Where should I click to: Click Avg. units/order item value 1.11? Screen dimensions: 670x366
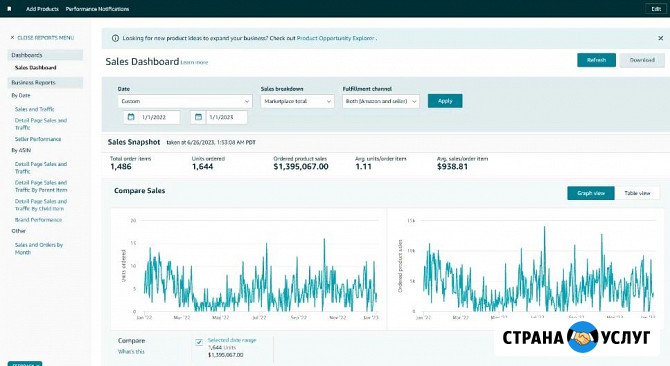364,167
